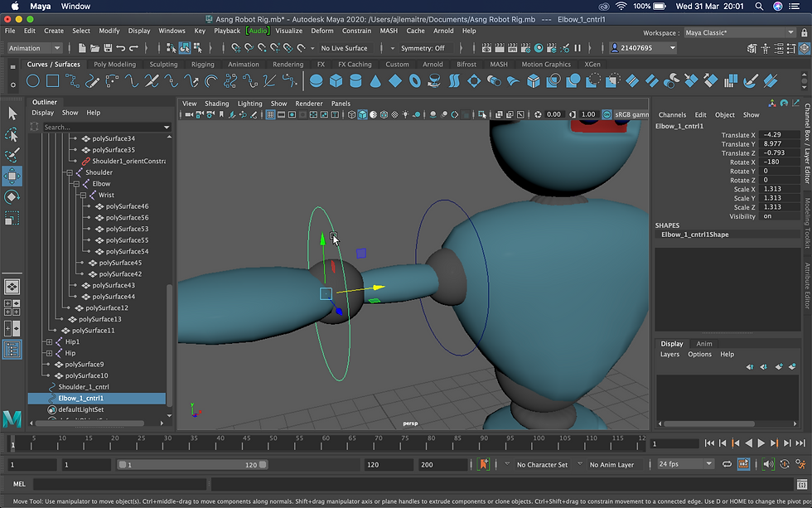Viewport: 812px width, 508px height.
Task: Switch to four-view pane layout
Action: point(12,307)
